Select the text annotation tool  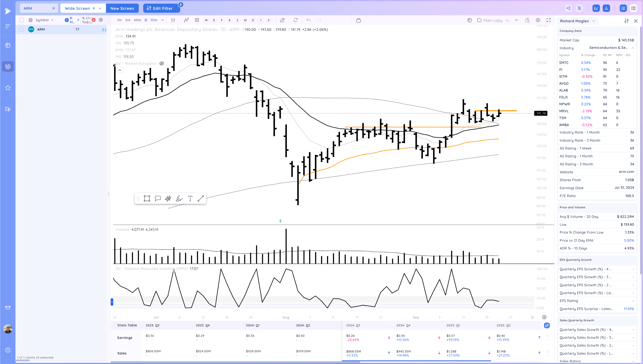(190, 199)
